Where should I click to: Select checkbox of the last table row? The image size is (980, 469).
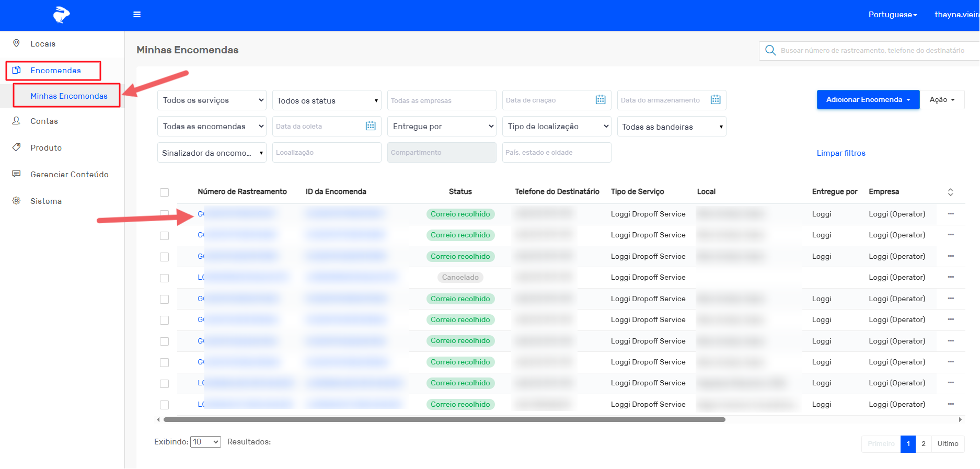click(165, 405)
